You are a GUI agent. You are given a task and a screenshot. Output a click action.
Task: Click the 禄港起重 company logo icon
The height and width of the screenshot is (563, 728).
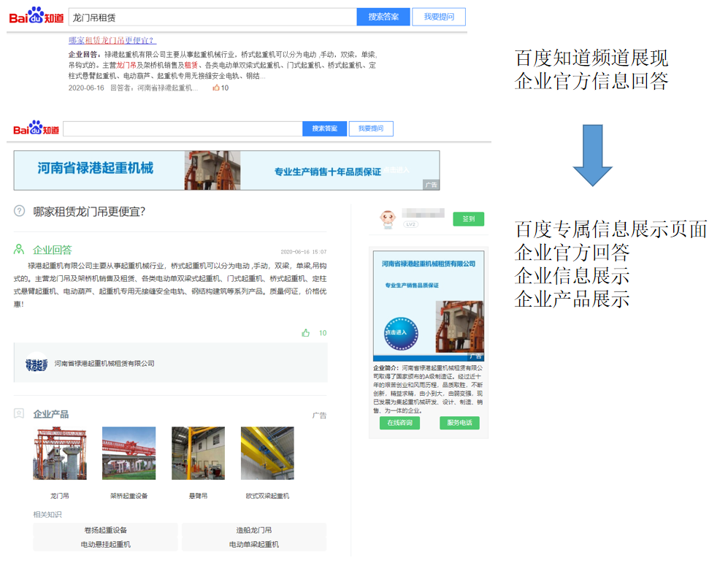click(x=37, y=364)
